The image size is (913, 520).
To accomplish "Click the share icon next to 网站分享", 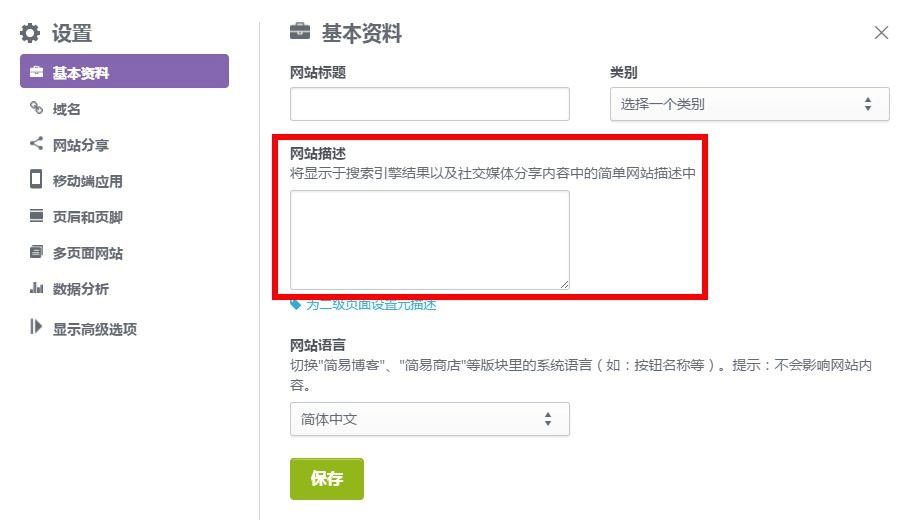I will click(37, 144).
